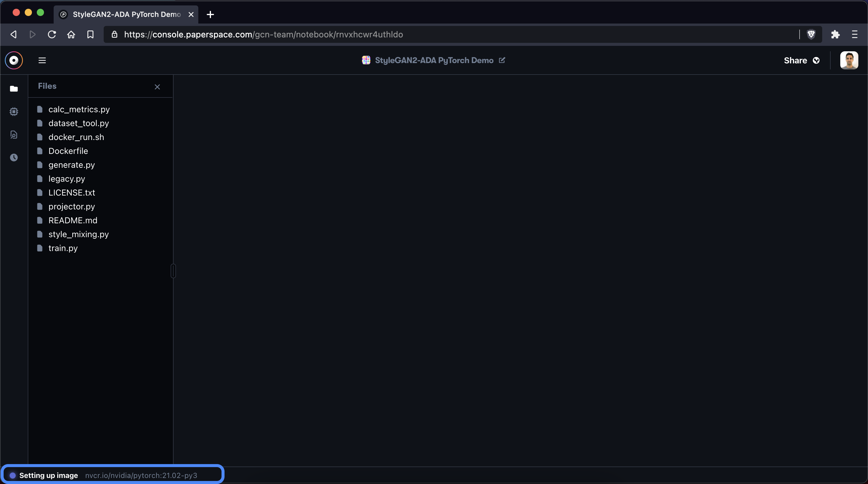Open the hamburger navigation menu
This screenshot has width=868, height=484.
click(42, 60)
